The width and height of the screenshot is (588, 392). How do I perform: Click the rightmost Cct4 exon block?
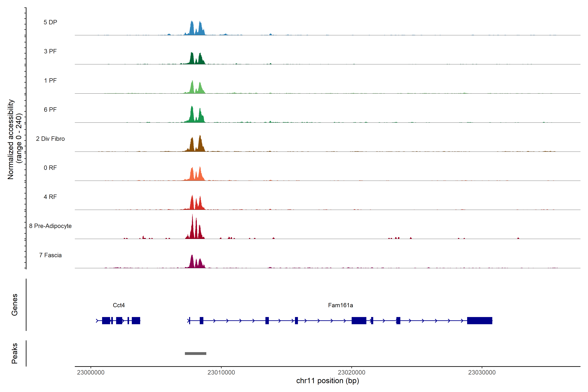[x=136, y=320]
